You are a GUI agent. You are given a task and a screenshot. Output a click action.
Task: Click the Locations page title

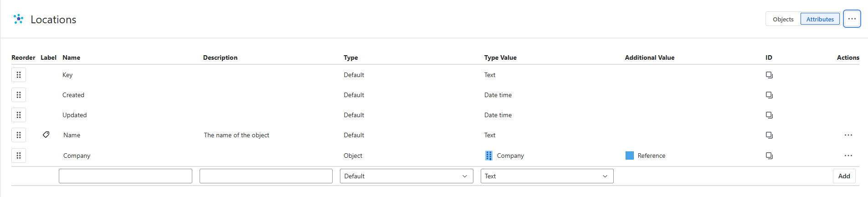pyautogui.click(x=53, y=20)
